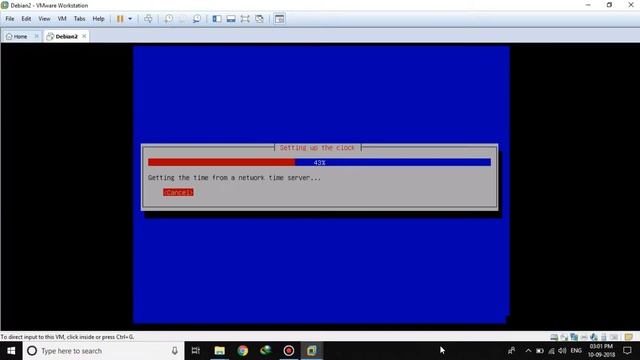Click the console view toolbar icon
This screenshot has width=640, height=360.
pyautogui.click(x=280, y=19)
